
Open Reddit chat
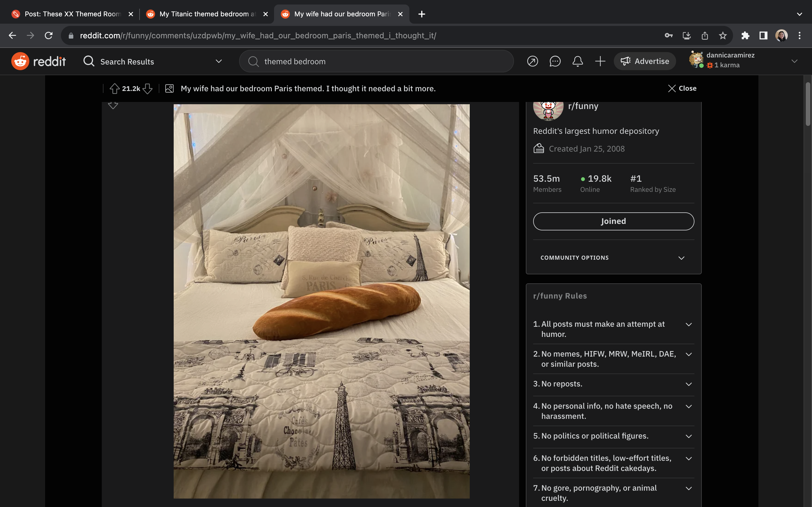[555, 61]
